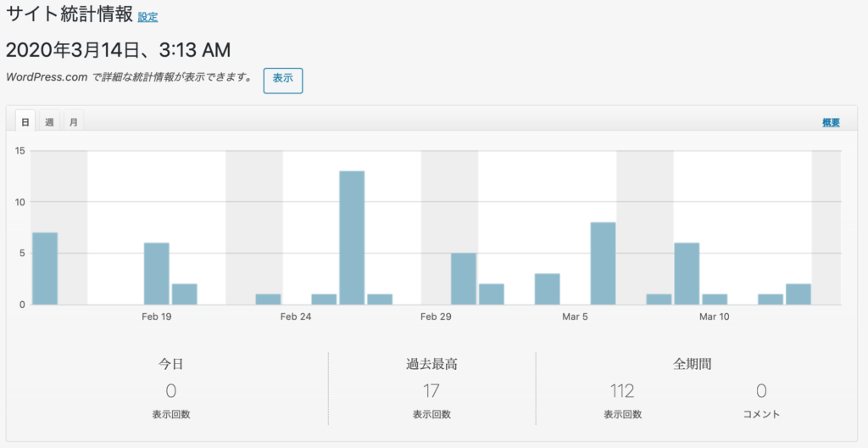This screenshot has height=448, width=868.
Task: Select the 日 tab
Action: (25, 122)
